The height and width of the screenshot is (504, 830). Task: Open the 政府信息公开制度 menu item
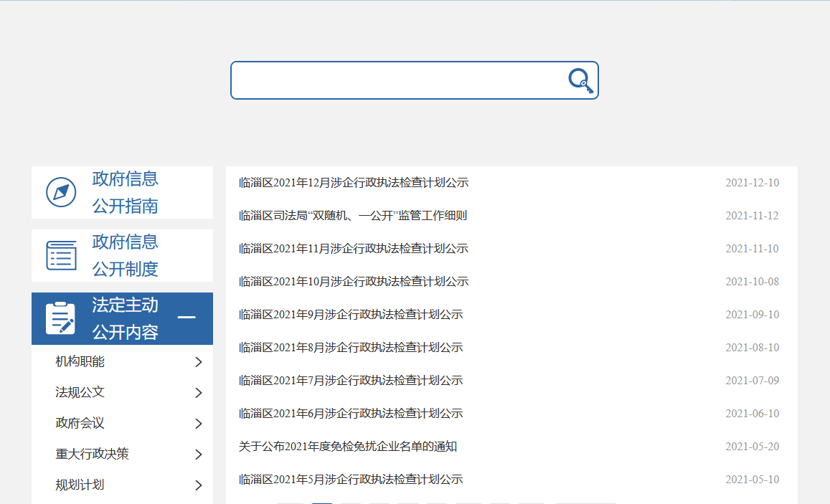(125, 255)
